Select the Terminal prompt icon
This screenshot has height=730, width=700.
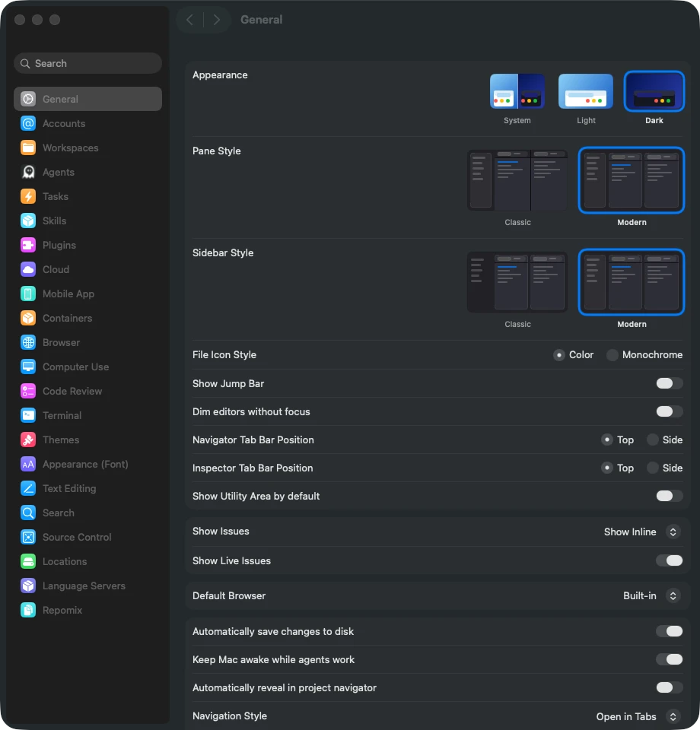pos(28,415)
